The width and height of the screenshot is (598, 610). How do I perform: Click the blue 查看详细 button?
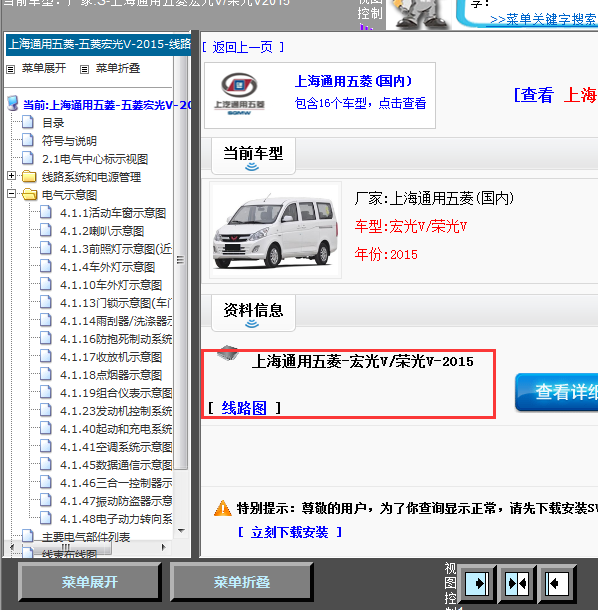coord(557,392)
